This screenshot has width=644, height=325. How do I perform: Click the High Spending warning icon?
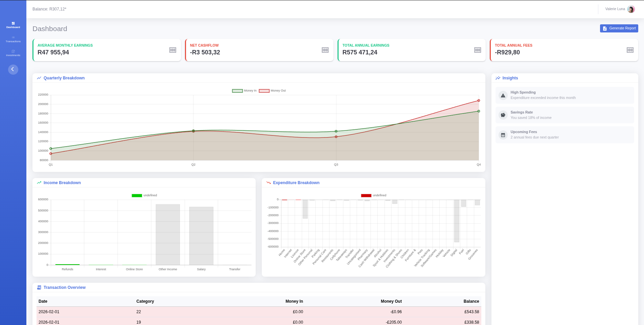tap(503, 96)
